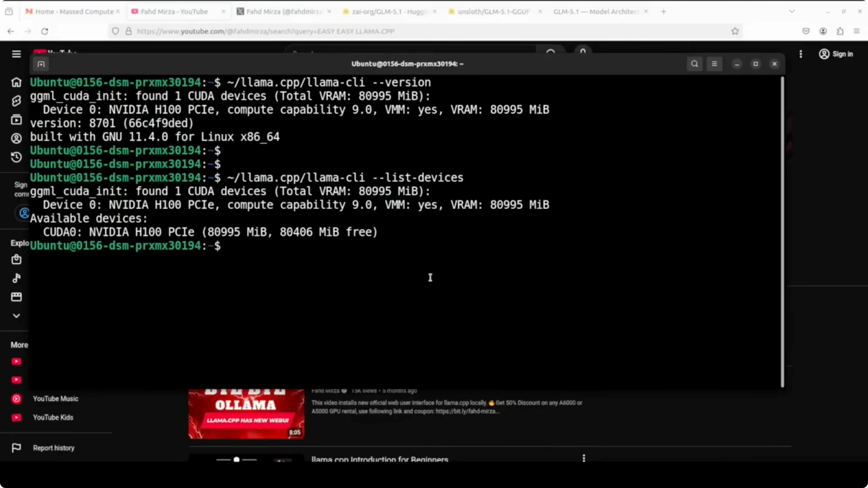Open the terminal hamburger menu
The image size is (868, 488).
pos(714,64)
